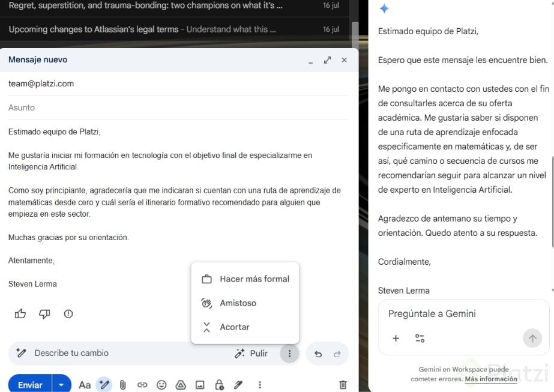
Task: Open Gemini settings sliders icon
Action: 420,338
